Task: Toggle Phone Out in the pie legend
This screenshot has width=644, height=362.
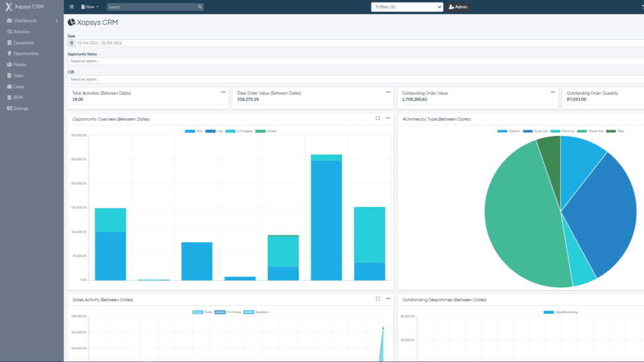Action: [590, 131]
